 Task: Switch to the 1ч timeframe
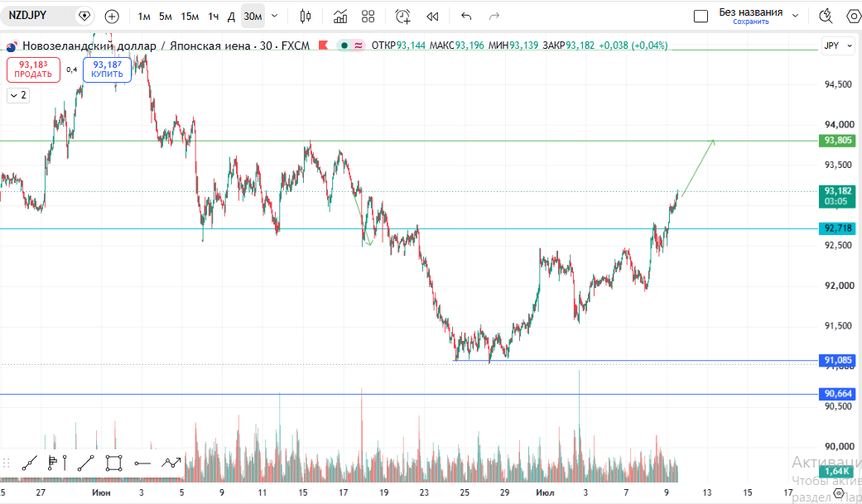click(x=214, y=17)
